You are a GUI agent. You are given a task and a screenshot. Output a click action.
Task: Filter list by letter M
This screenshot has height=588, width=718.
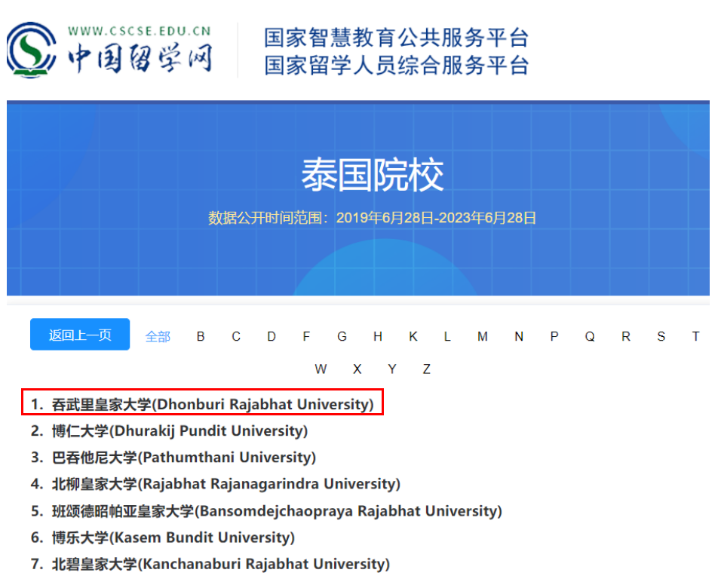pyautogui.click(x=482, y=336)
